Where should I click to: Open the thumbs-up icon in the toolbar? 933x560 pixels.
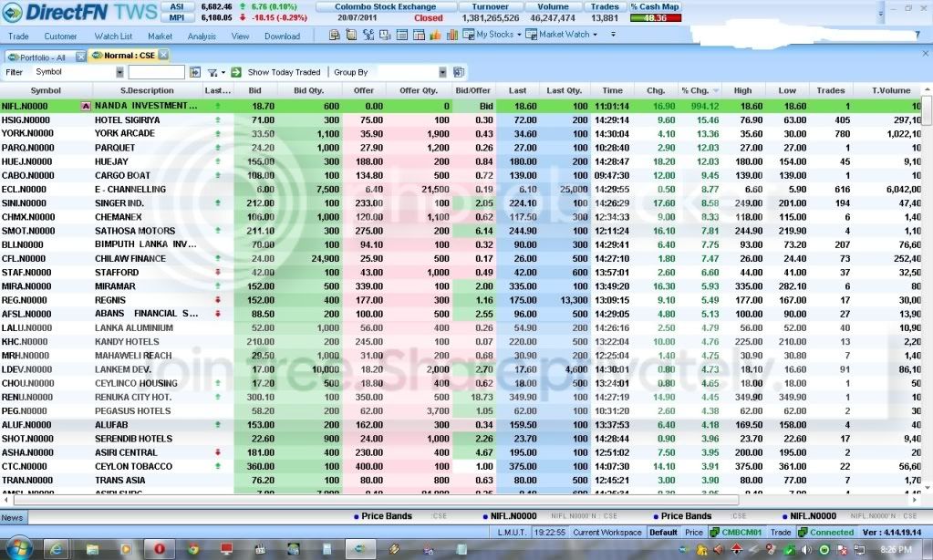pos(436,35)
